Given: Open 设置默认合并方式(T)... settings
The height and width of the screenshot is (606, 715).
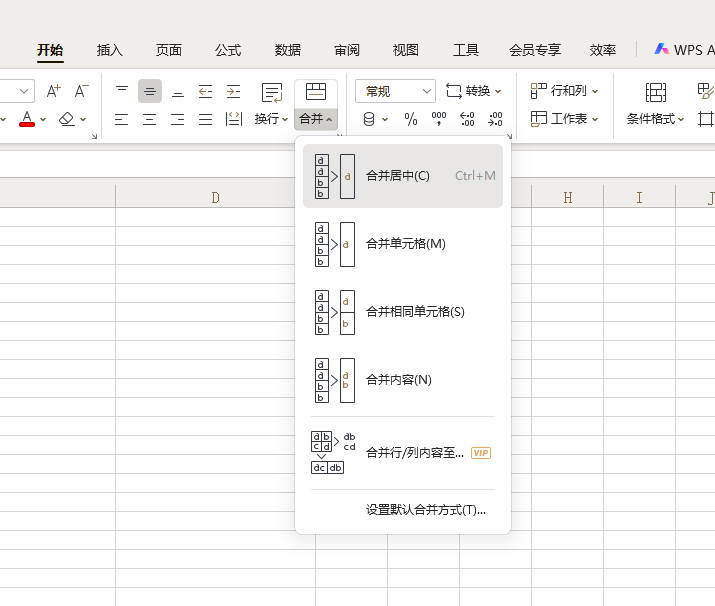Looking at the screenshot, I should pyautogui.click(x=403, y=510).
